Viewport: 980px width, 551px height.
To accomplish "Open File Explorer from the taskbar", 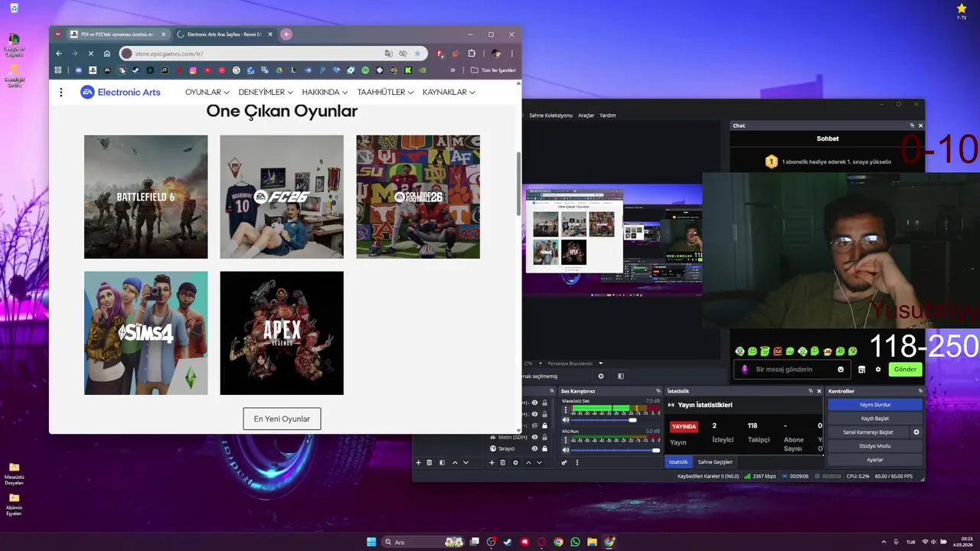I will tap(592, 542).
